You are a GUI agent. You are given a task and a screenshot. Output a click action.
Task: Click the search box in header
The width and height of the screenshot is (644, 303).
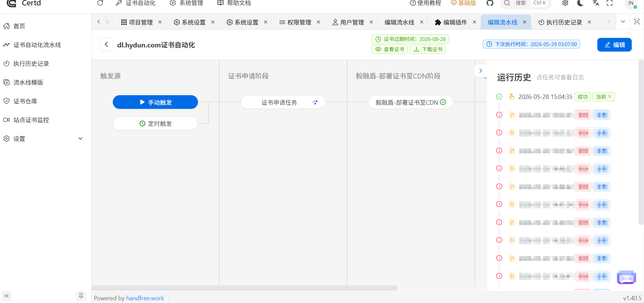[525, 3]
